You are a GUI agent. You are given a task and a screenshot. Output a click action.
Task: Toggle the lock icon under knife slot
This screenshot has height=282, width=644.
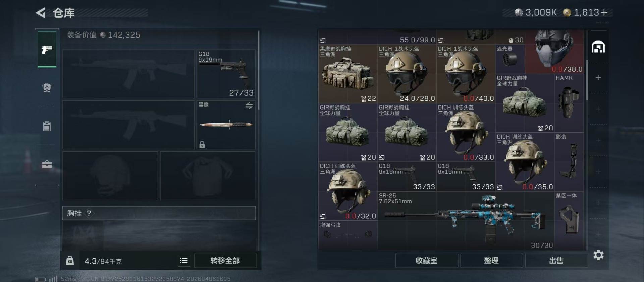(202, 145)
